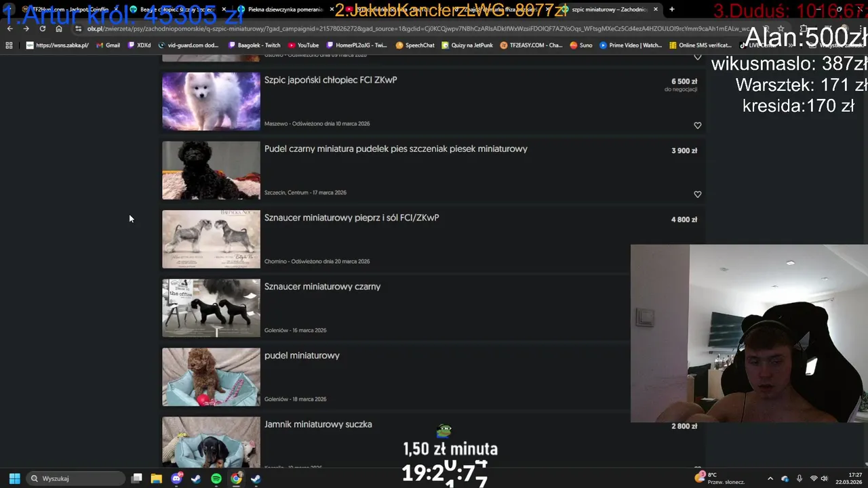The width and height of the screenshot is (868, 488).
Task: Open Sznaucer miniaturowy czarny listing
Action: point(322,287)
